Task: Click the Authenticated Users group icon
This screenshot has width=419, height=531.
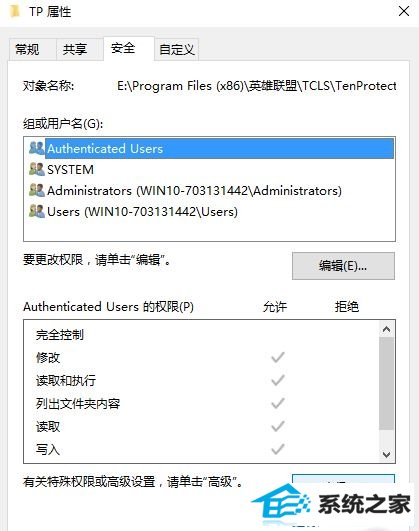Action: (x=37, y=148)
